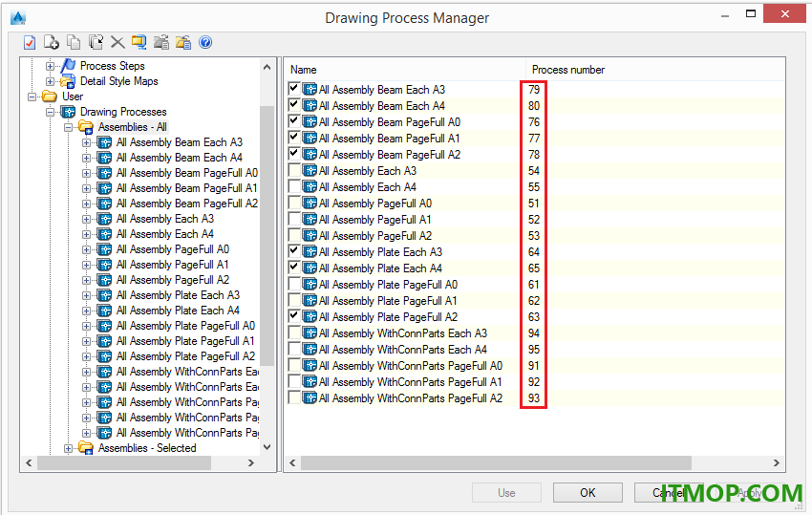This screenshot has height=515, width=812.
Task: Click the Copy documents toolbar icon
Action: [x=75, y=42]
